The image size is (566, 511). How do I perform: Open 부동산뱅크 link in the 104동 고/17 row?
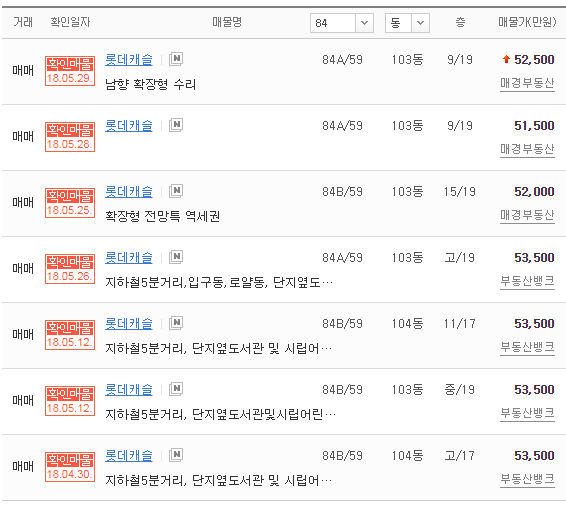[x=527, y=479]
